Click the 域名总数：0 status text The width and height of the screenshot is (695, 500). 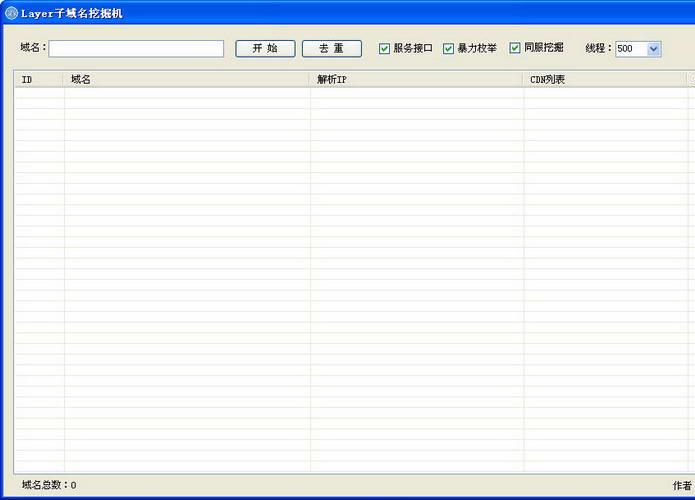(x=49, y=485)
